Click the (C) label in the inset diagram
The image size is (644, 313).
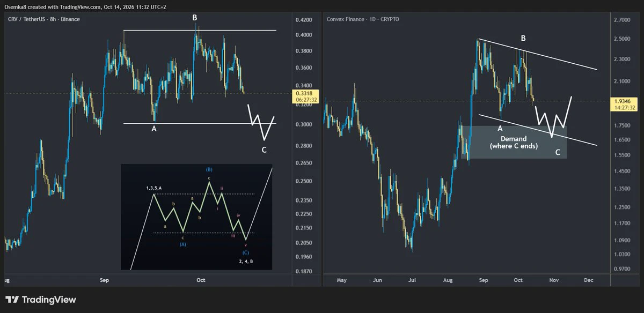tap(246, 252)
